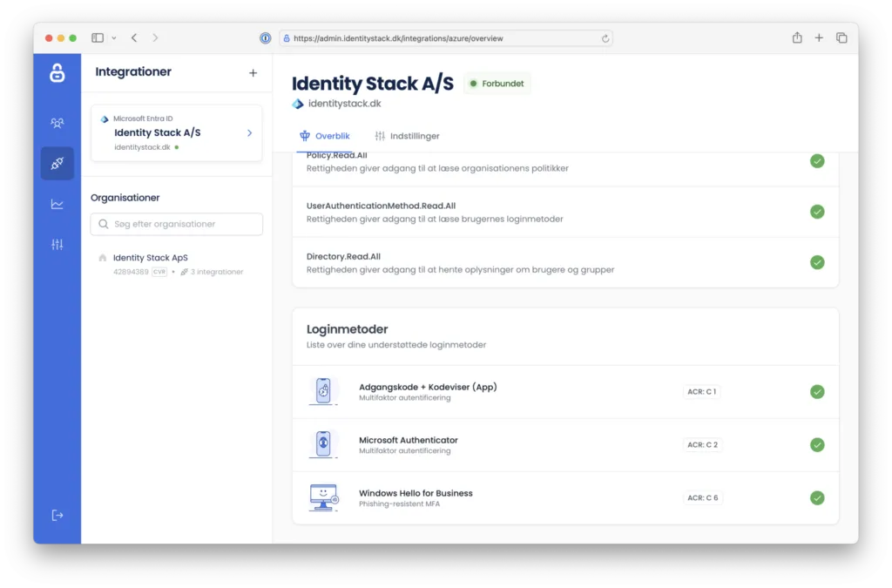Click green check for Windows Hello for Business
The image size is (892, 588).
pyautogui.click(x=817, y=497)
